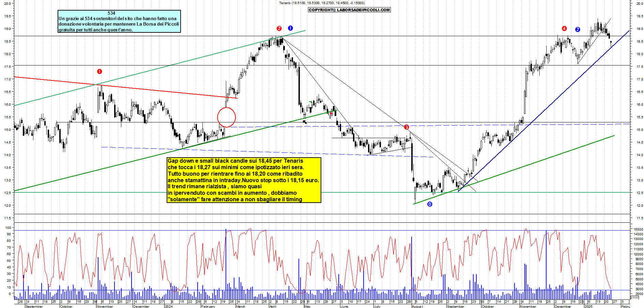Click the 20.0 price label on the right axis
644x308 pixels.
coord(640,3)
